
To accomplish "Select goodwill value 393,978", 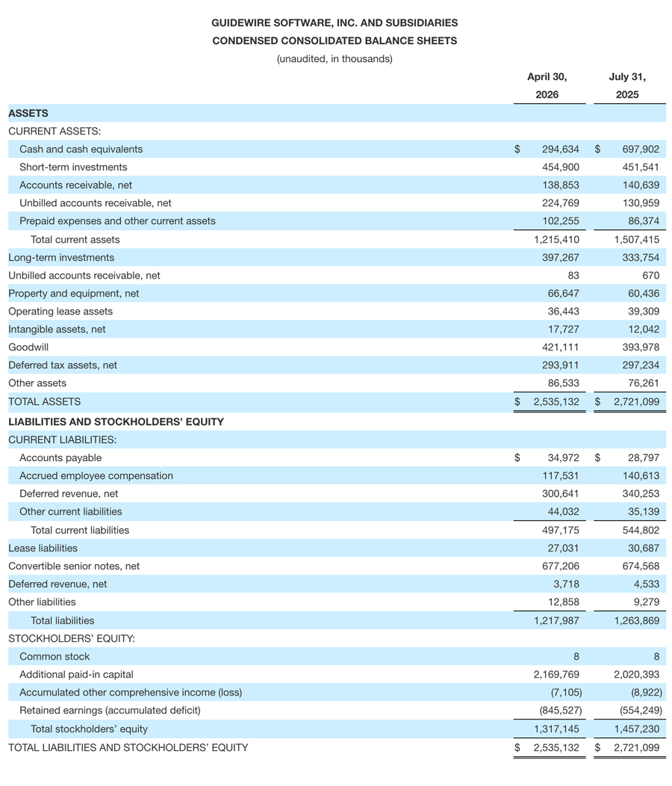I will coord(641,347).
